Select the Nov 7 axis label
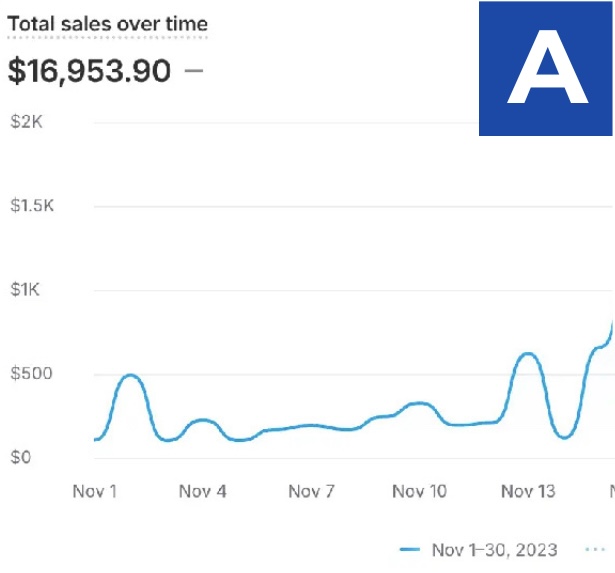The height and width of the screenshot is (573, 615). (x=311, y=491)
